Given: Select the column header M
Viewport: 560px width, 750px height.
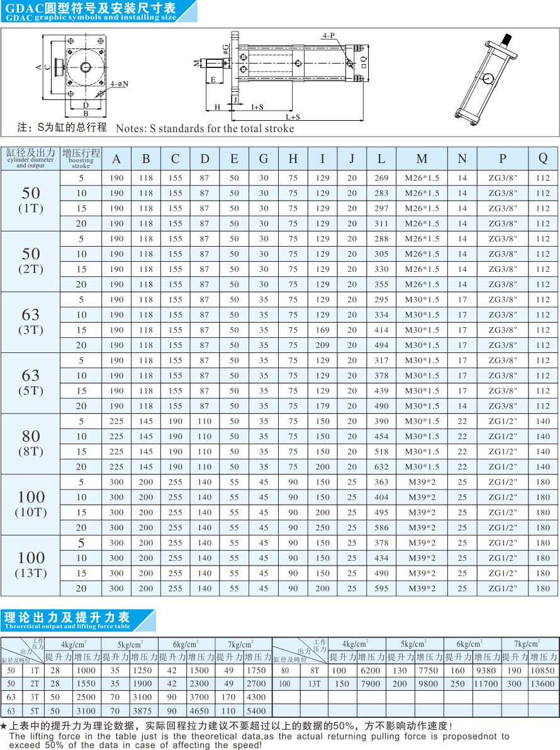Looking at the screenshot, I should [422, 159].
